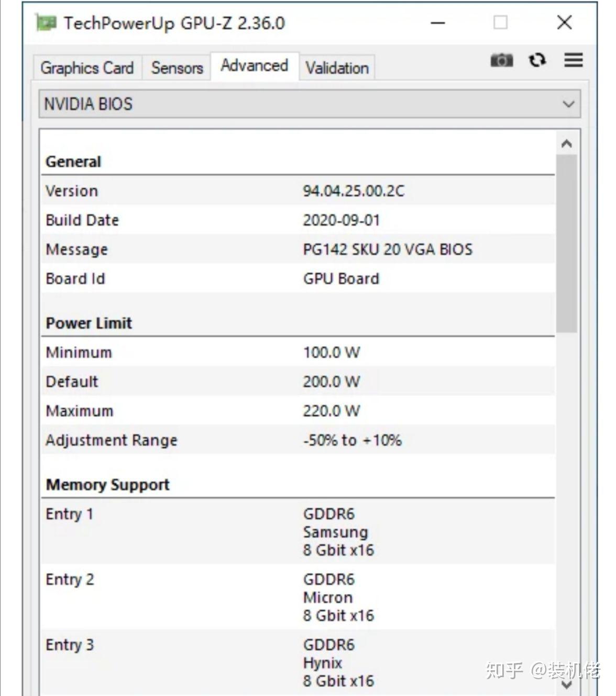Viewport: 616px width, 696px height.
Task: Close the GPU-Z window
Action: (564, 23)
